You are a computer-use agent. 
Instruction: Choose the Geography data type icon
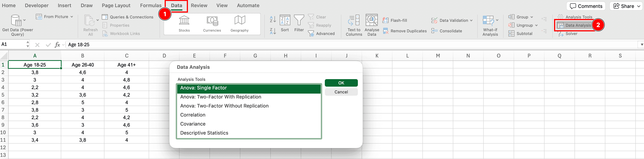(239, 20)
